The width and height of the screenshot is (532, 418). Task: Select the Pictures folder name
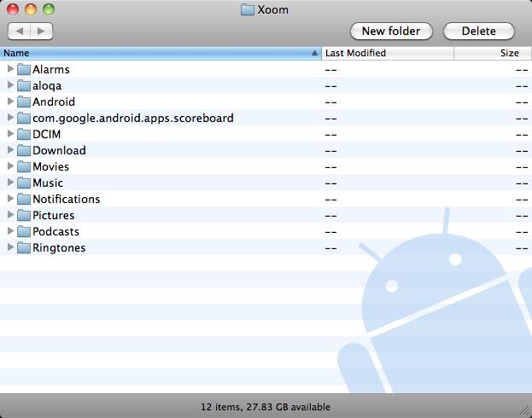(53, 215)
